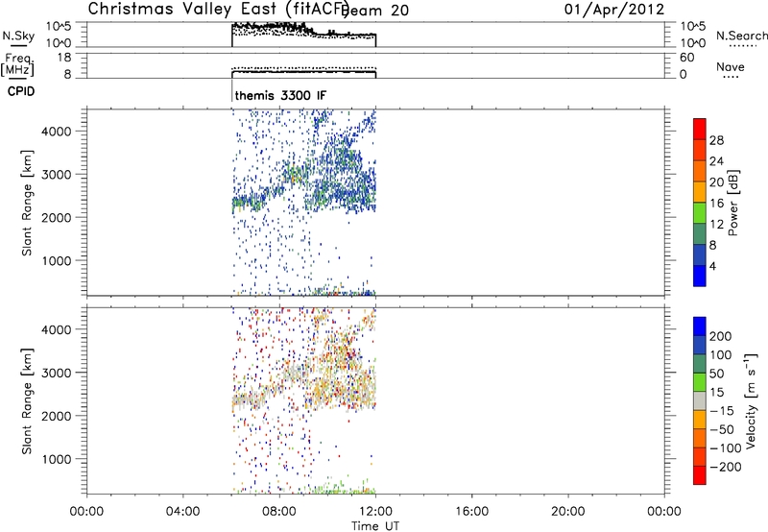Click '1000' tick on the velocity panel
The width and height of the screenshot is (768, 532).
pyautogui.click(x=57, y=459)
